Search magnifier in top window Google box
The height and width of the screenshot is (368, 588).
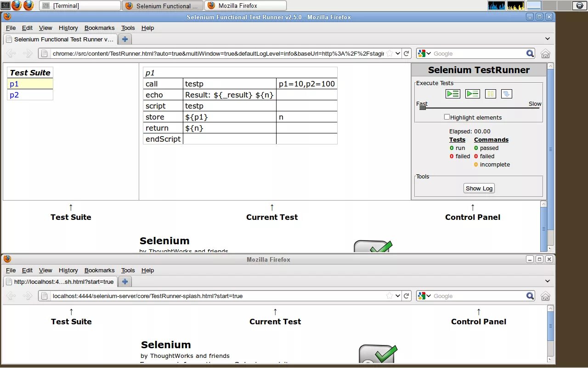[530, 53]
